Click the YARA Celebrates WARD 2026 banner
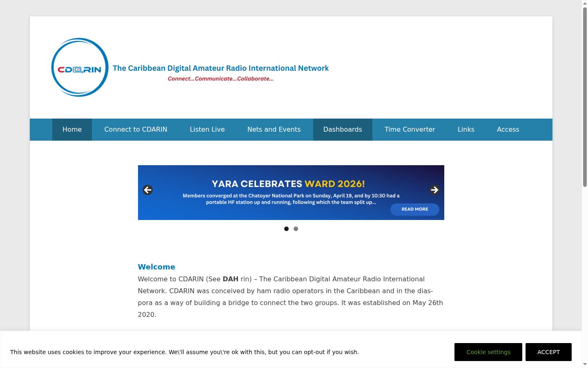 pos(291,193)
